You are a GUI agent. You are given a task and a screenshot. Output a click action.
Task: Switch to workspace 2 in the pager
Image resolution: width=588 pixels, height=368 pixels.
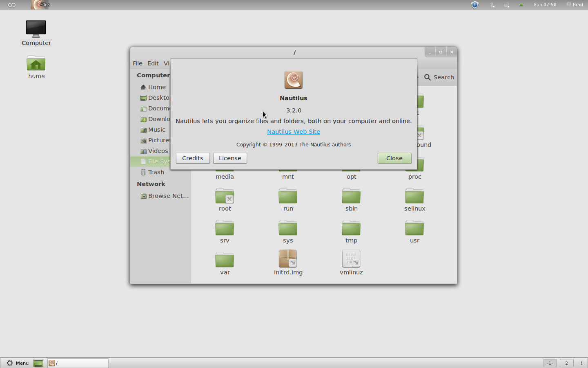tap(566, 363)
